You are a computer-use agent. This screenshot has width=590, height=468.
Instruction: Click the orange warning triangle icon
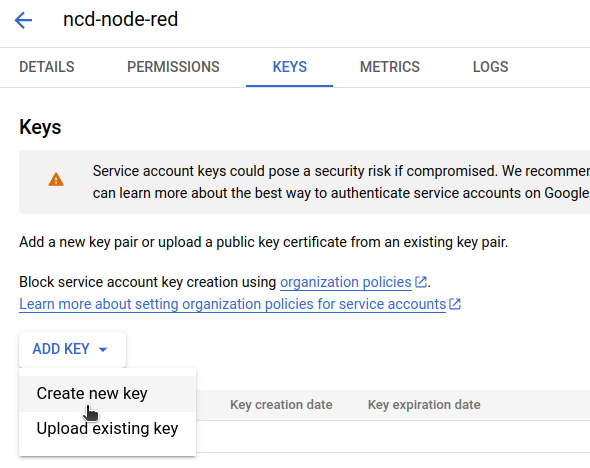point(56,179)
